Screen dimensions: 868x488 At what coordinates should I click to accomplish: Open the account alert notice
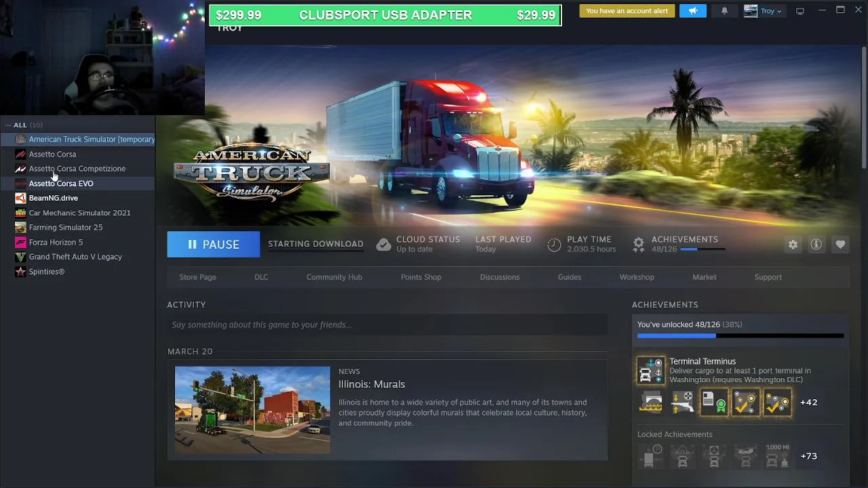627,11
